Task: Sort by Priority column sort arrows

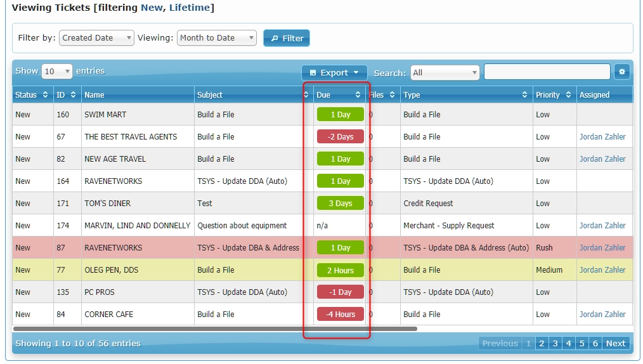Action: pos(569,95)
